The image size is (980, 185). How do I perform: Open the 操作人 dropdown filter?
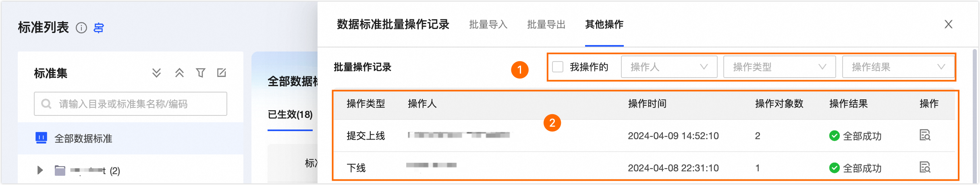pos(669,67)
